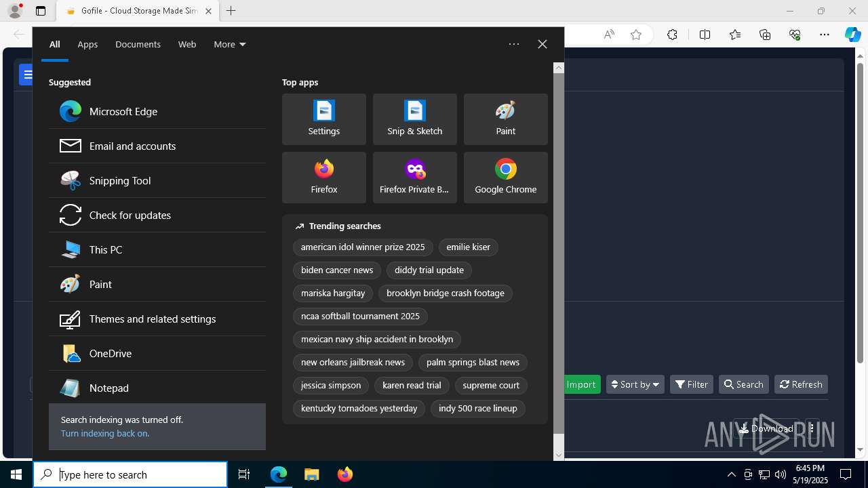Open Read aloud in Edge address bar
This screenshot has width=868, height=488.
click(609, 35)
